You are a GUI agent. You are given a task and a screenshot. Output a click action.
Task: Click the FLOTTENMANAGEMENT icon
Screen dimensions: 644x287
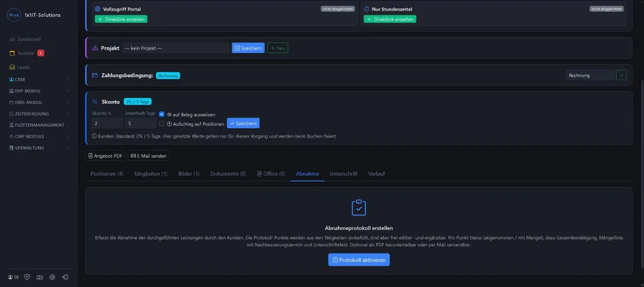tap(11, 125)
